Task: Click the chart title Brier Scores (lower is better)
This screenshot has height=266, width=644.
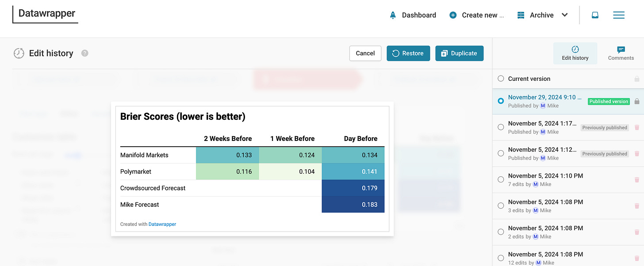Action: pos(183,117)
